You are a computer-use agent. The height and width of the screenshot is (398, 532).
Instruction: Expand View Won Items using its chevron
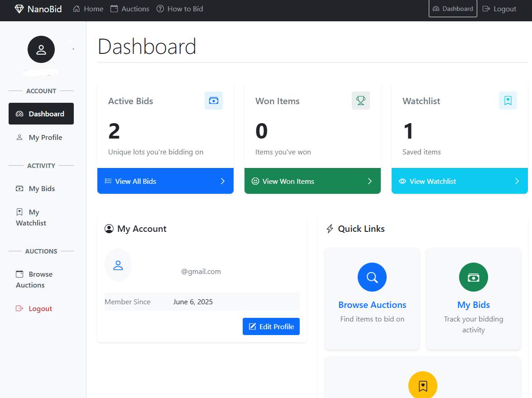(x=369, y=181)
